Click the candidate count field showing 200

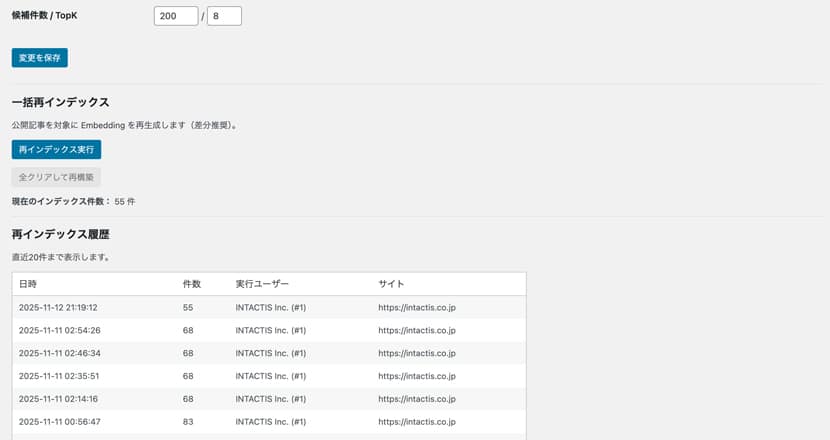click(176, 16)
